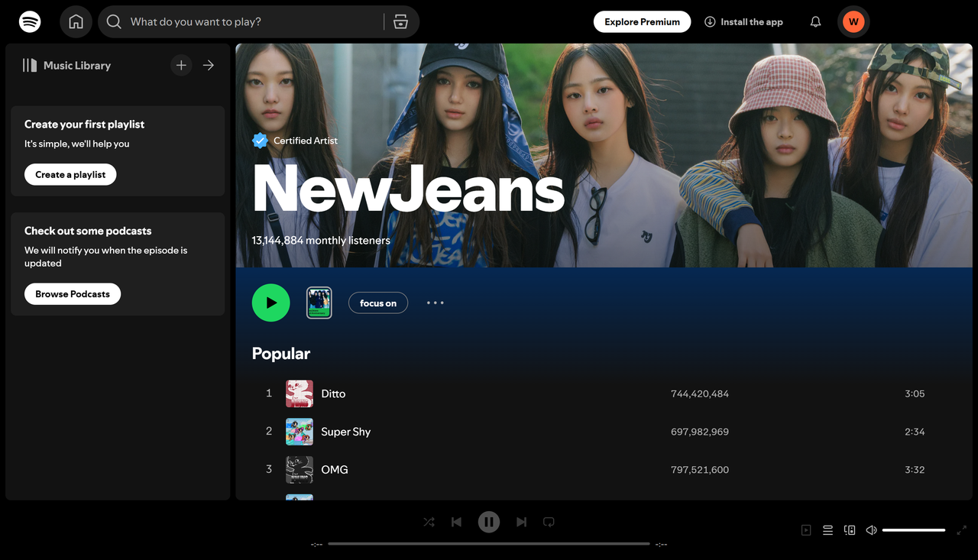
Task: Click Install the app link
Action: 743,21
